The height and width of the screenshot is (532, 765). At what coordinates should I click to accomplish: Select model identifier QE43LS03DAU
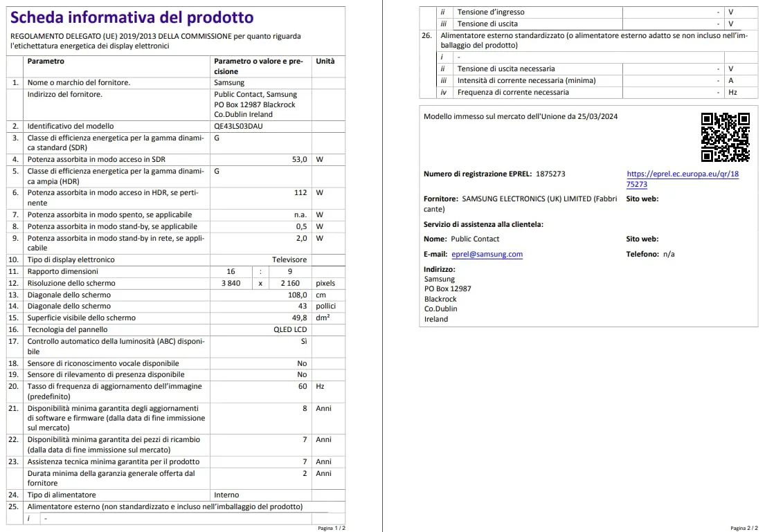pyautogui.click(x=238, y=127)
